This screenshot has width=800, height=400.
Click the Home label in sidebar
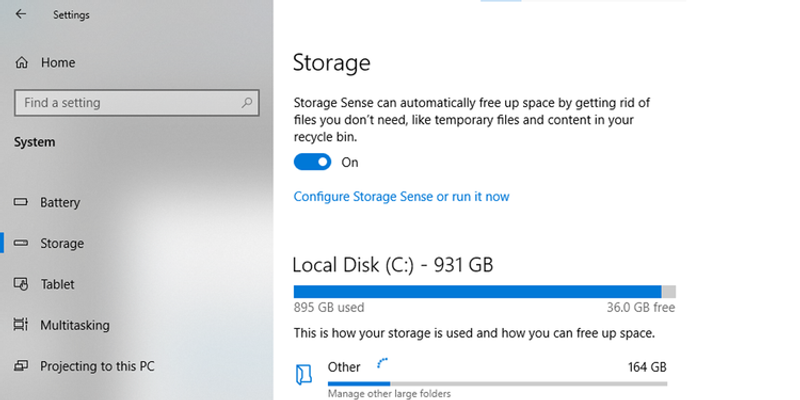58,62
